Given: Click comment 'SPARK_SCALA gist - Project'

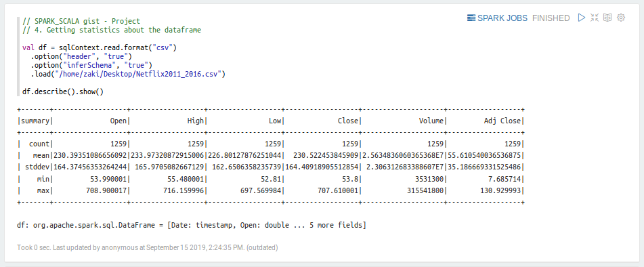Looking at the screenshot, I should 81,22.
